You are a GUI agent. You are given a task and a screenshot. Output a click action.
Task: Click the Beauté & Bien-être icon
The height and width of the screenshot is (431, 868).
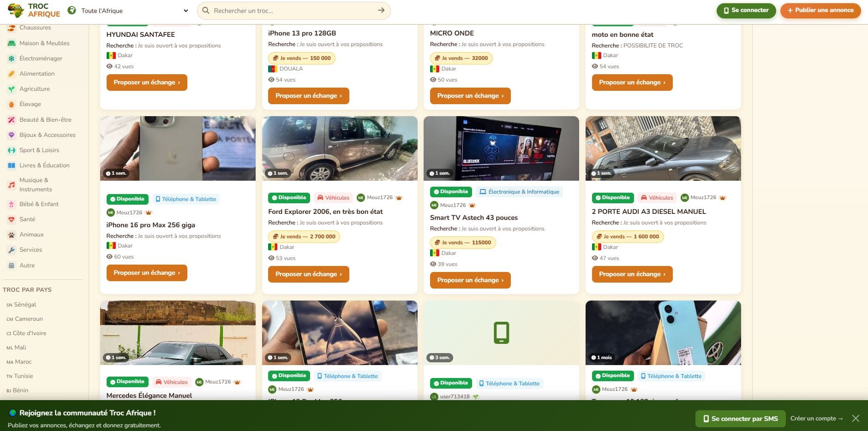tap(12, 120)
